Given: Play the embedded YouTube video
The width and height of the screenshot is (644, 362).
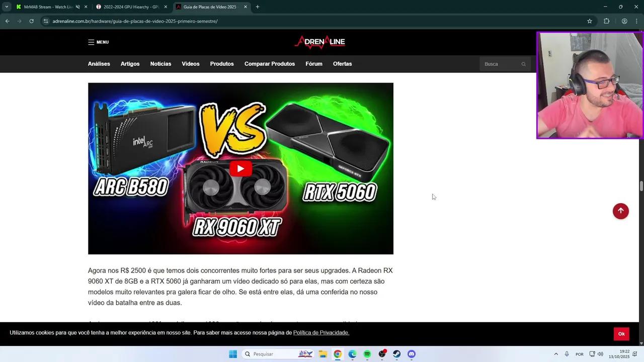Looking at the screenshot, I should [240, 168].
